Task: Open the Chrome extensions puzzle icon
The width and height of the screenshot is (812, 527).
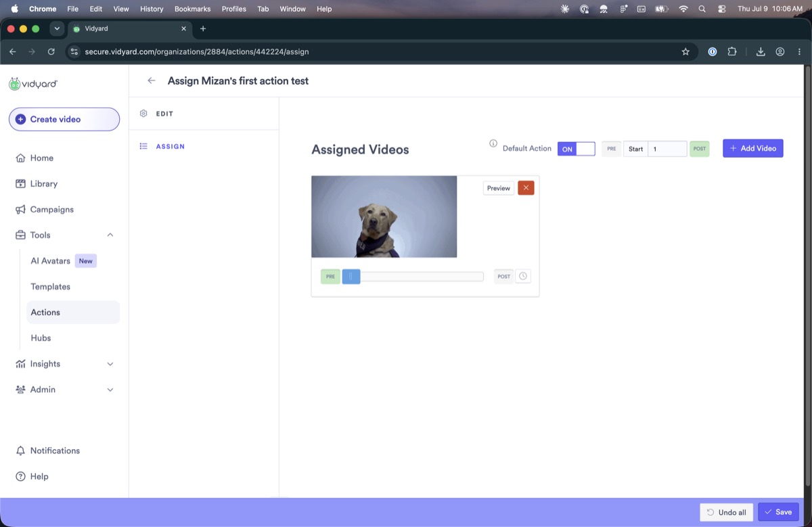Action: [x=732, y=51]
